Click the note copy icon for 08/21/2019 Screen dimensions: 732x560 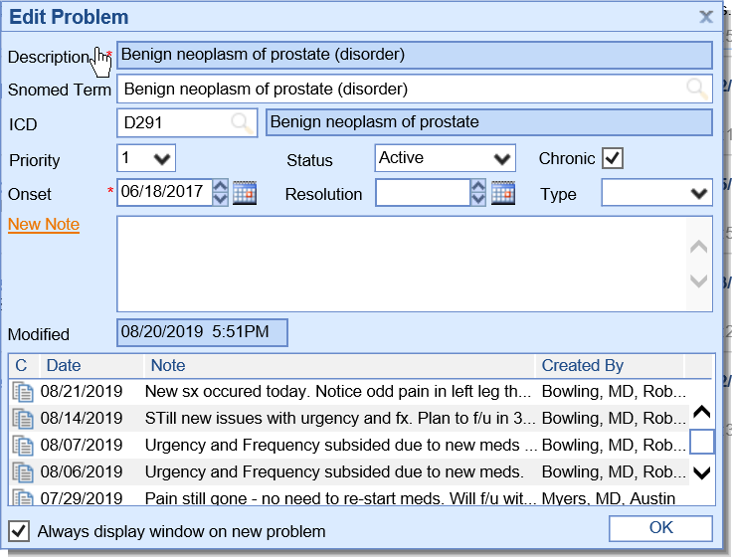tap(23, 391)
